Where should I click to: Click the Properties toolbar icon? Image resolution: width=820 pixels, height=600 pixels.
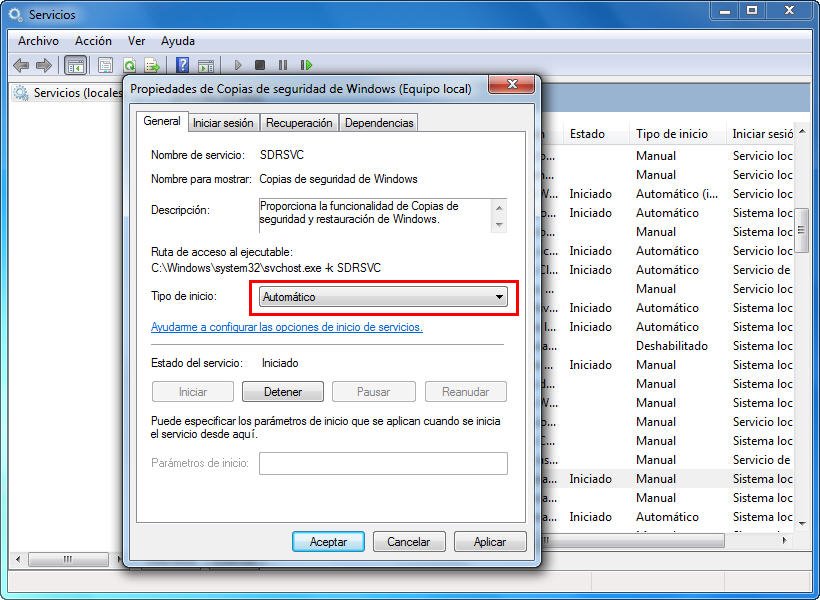(x=105, y=65)
